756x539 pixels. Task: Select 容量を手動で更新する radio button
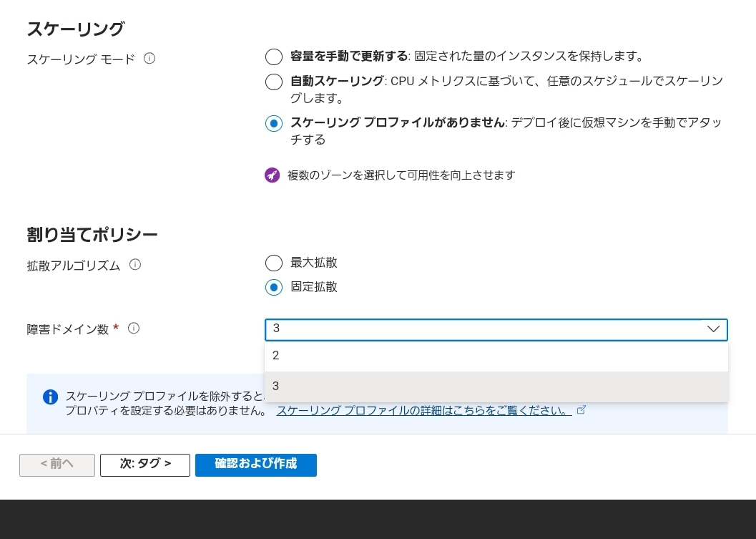click(x=274, y=57)
